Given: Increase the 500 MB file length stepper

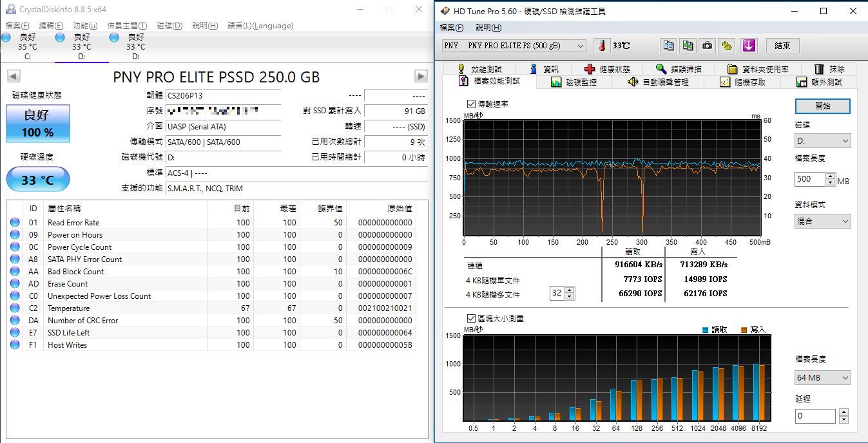Looking at the screenshot, I should tap(830, 176).
